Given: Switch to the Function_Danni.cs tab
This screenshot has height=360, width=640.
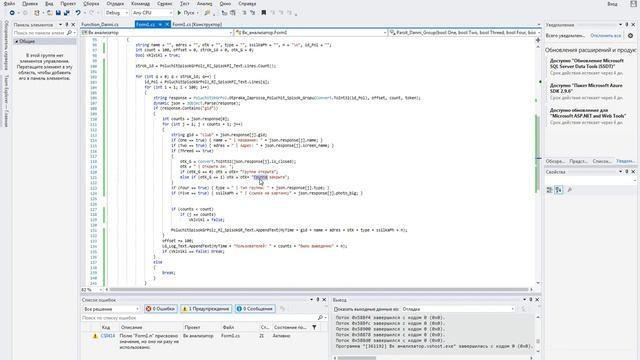Looking at the screenshot, I should tap(100, 24).
